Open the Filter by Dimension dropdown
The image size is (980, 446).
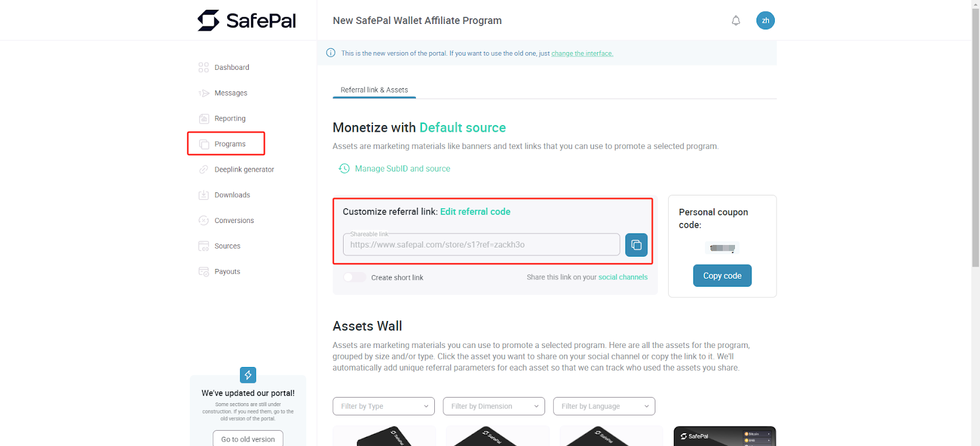click(x=494, y=406)
